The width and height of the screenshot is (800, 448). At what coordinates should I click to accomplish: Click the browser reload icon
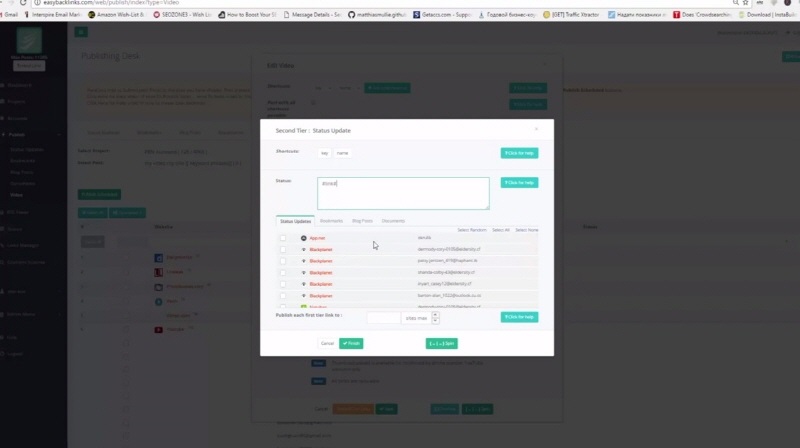23,3
